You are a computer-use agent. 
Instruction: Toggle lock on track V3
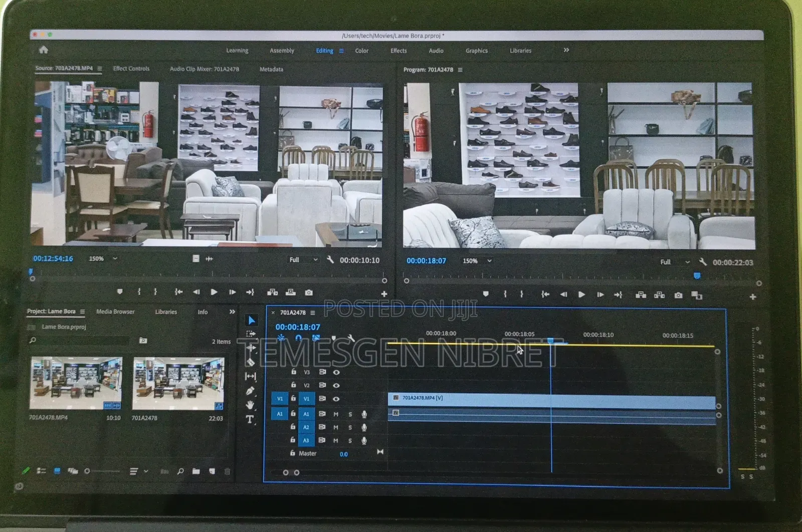click(x=294, y=372)
